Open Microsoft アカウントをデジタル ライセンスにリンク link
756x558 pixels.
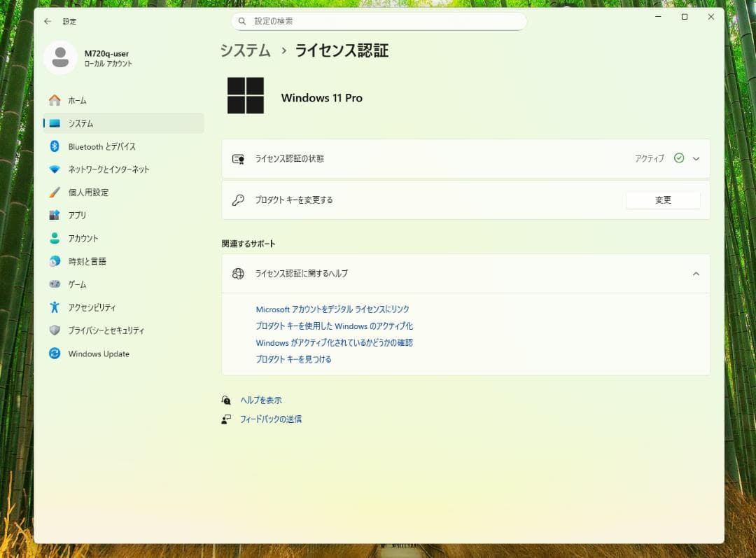332,309
